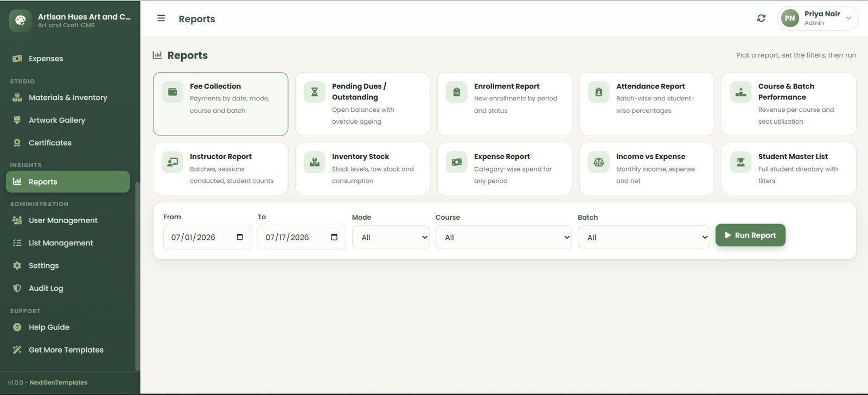Open Help Guide menu item

[x=68, y=327]
